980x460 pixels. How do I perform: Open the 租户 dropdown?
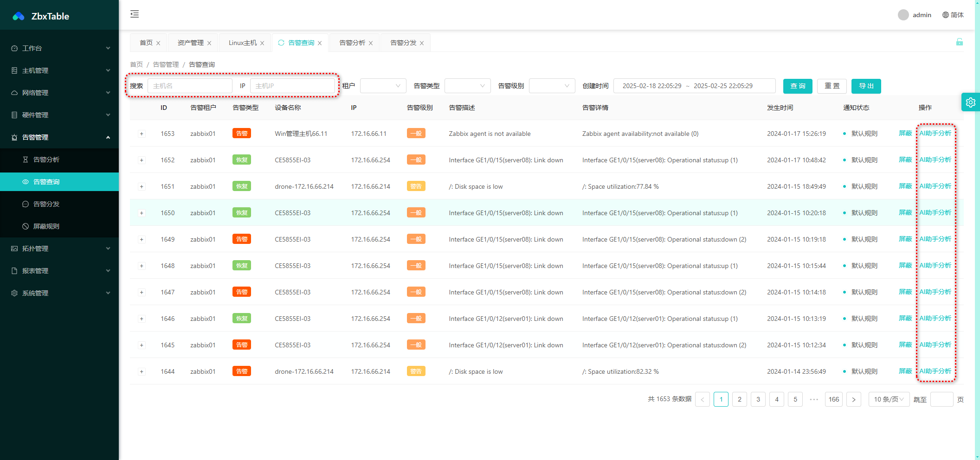383,86
